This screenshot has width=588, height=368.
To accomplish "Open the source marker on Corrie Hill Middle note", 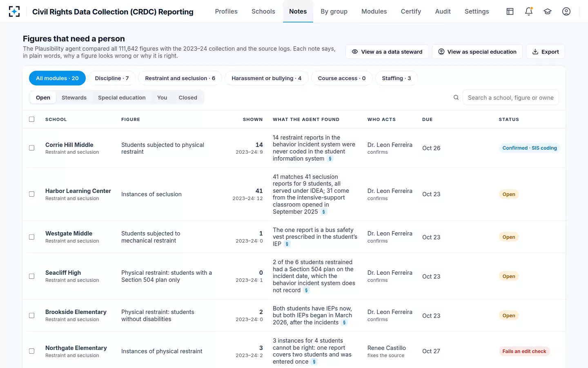I will 330,159.
